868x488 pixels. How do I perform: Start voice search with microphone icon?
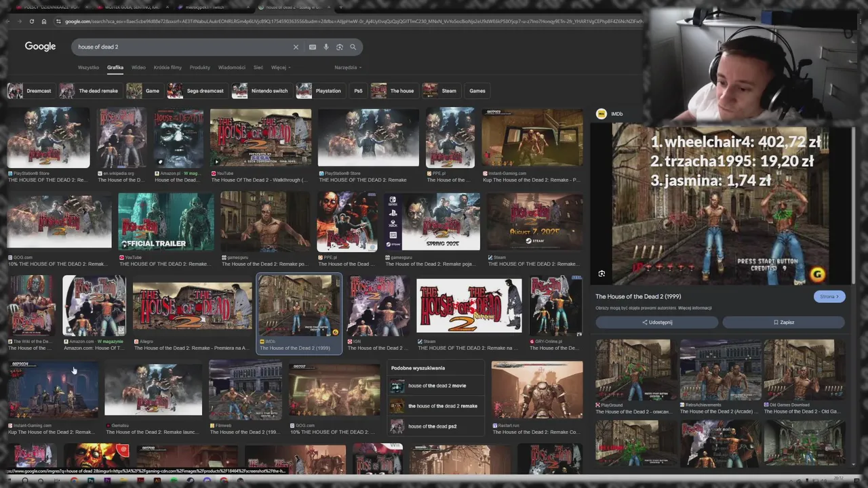[x=325, y=47]
